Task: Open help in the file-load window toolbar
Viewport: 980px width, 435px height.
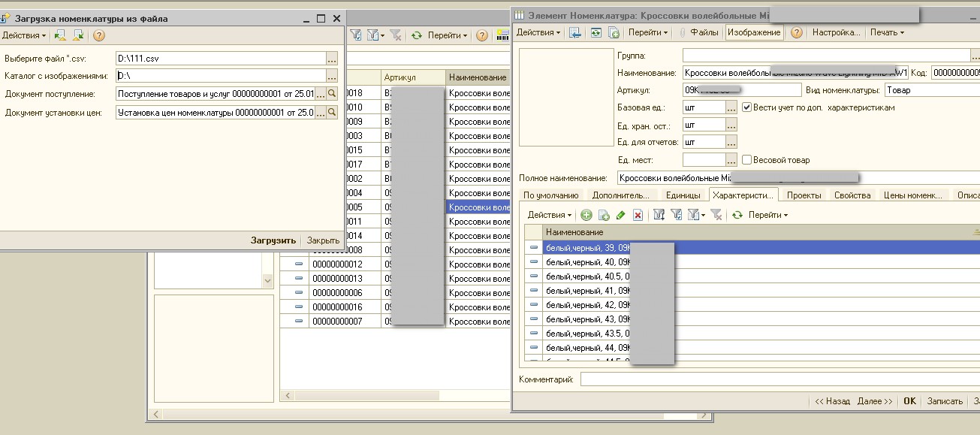Action: [x=98, y=35]
